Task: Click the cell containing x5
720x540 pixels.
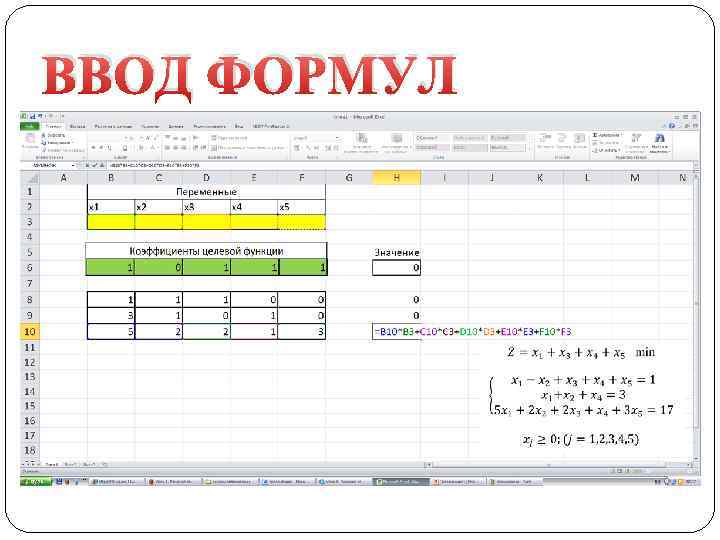Action: point(302,207)
